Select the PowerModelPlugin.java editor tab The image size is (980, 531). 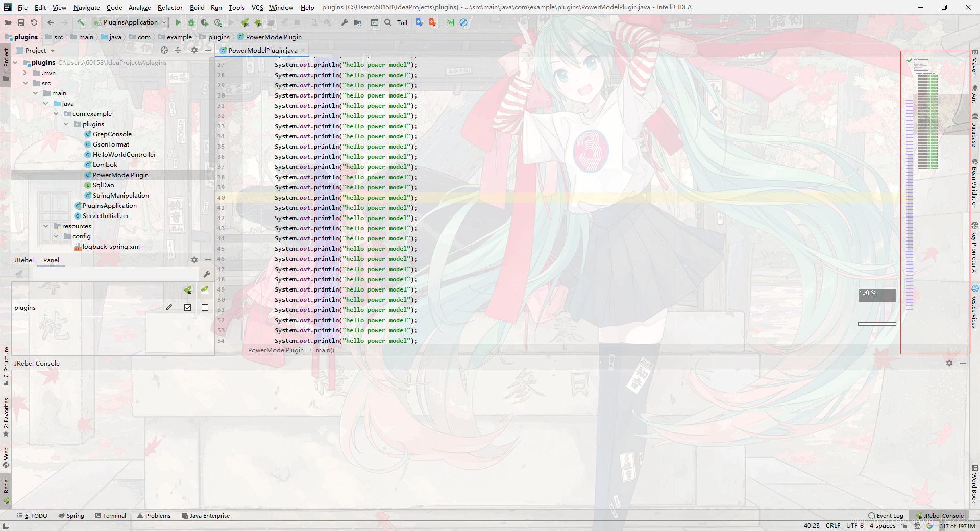(262, 50)
